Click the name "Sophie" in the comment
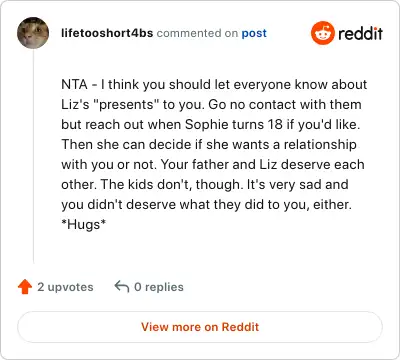Viewport: 400px width, 360px height. (207, 125)
